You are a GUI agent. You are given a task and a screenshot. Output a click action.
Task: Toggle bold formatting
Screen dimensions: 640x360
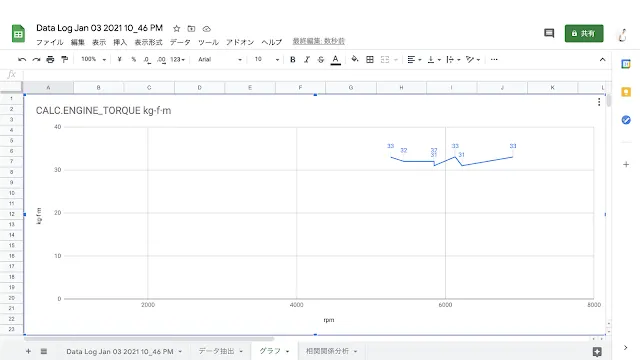point(293,60)
